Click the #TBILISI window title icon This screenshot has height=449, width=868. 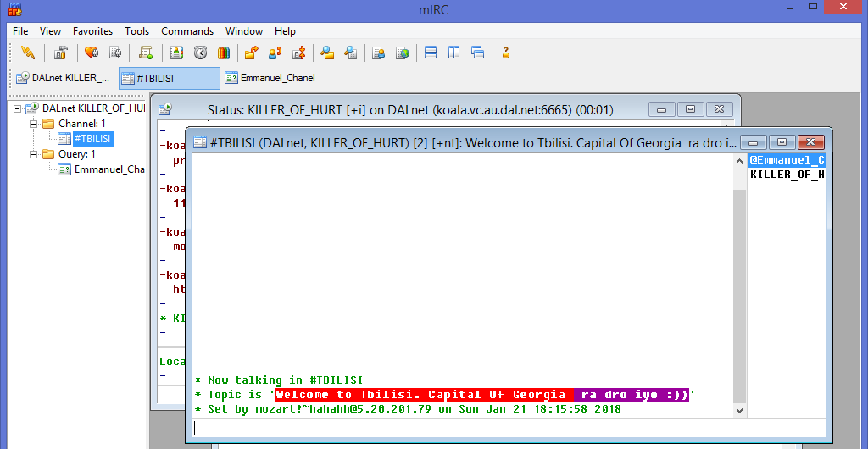200,142
